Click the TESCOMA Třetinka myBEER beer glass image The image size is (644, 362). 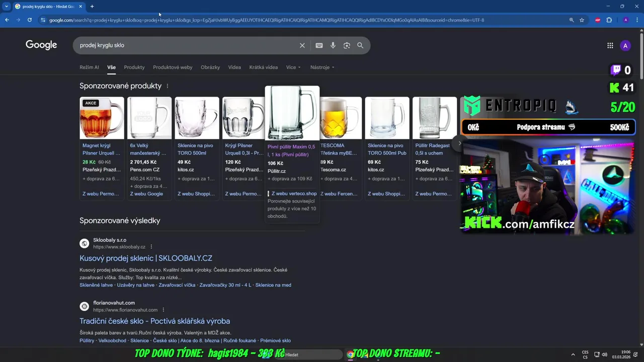point(341,118)
